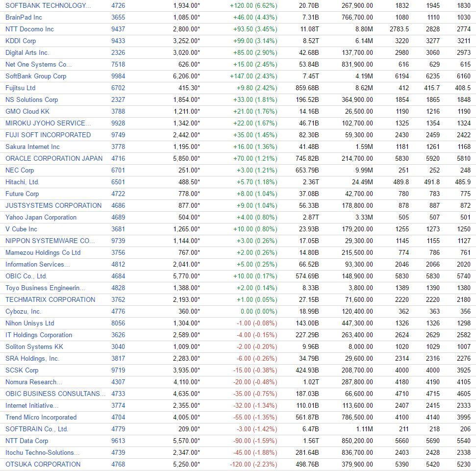This screenshot has height=472, width=476.
Task: Select Soliton Systems KK link
Action: click(x=34, y=347)
